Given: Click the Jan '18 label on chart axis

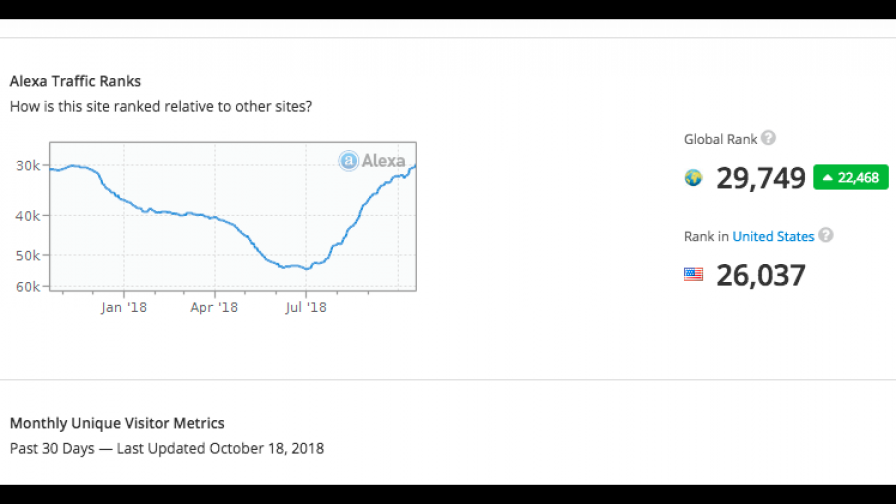Looking at the screenshot, I should (124, 308).
